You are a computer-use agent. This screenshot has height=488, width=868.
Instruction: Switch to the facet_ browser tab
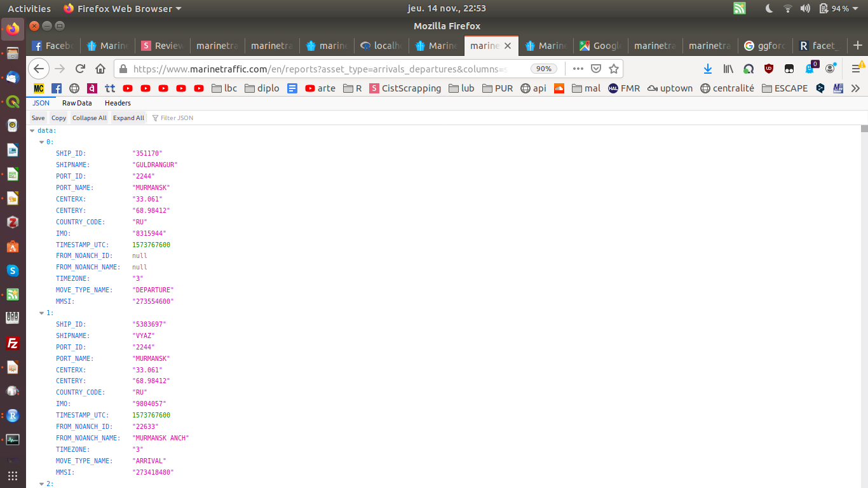[820, 46]
